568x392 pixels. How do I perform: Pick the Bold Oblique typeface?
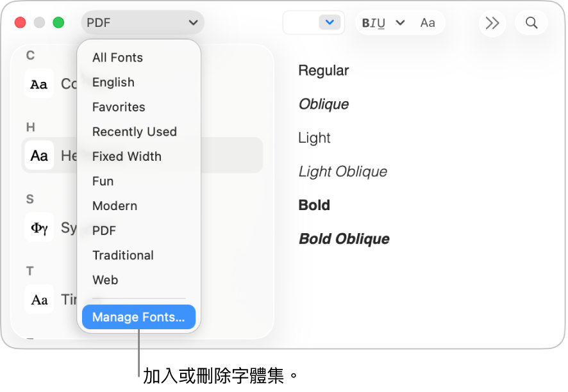(344, 239)
